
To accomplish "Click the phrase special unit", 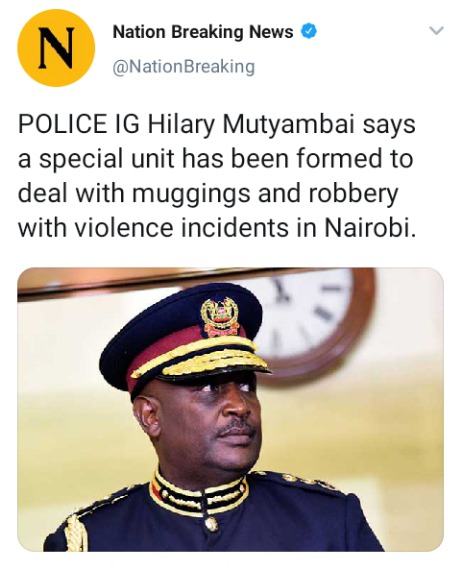I will [107, 160].
